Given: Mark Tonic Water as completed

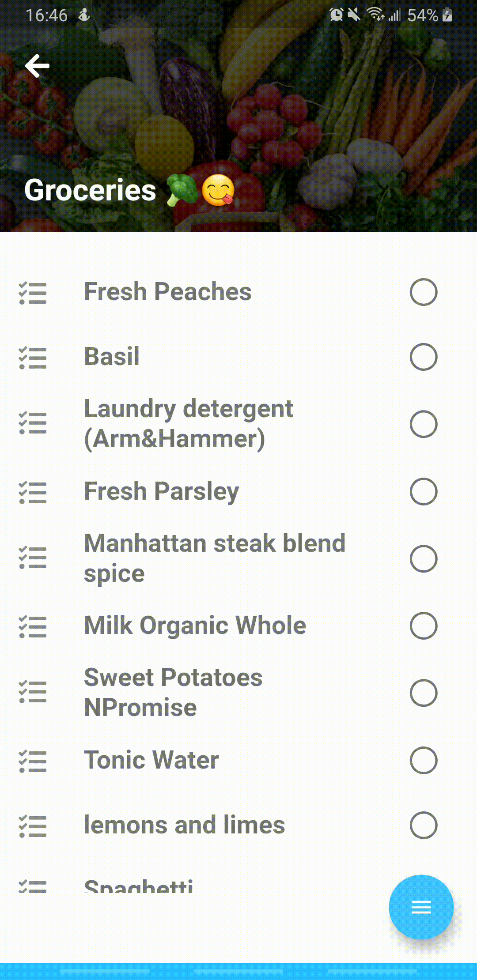Looking at the screenshot, I should click(x=423, y=760).
